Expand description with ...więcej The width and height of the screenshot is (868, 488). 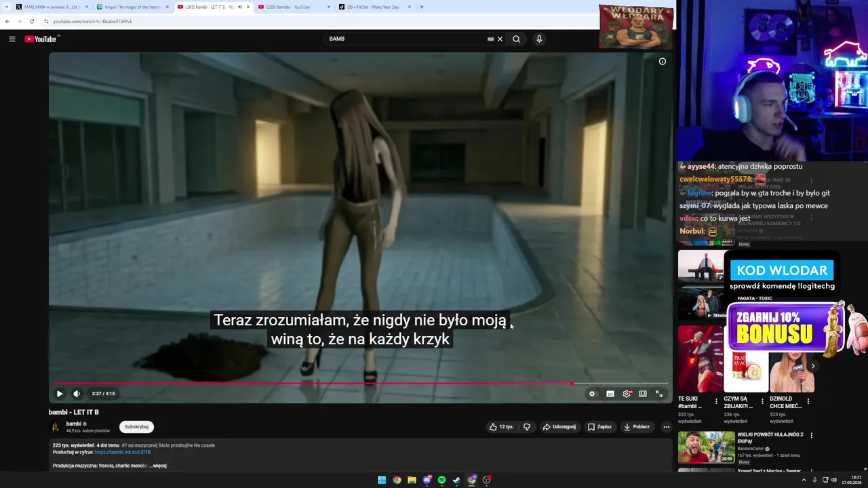[158, 466]
